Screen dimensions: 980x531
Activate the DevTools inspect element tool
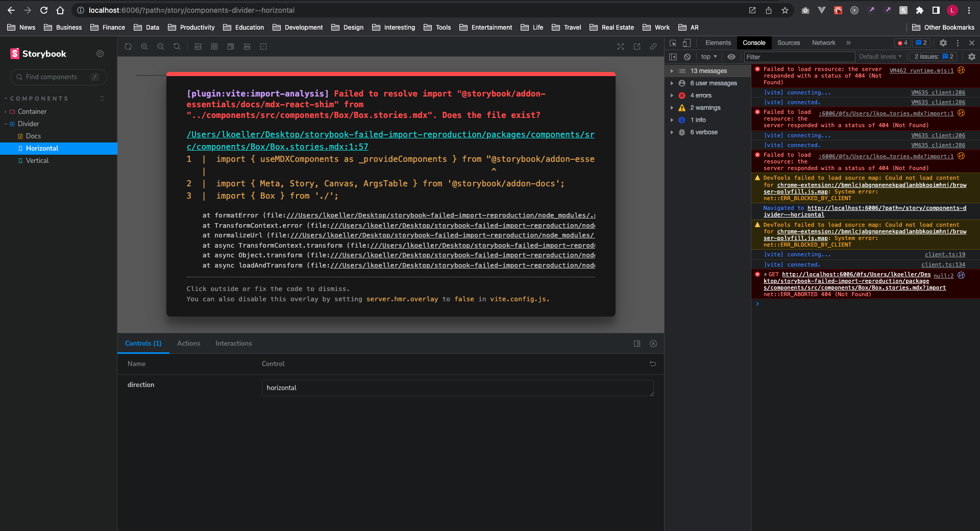pos(673,43)
